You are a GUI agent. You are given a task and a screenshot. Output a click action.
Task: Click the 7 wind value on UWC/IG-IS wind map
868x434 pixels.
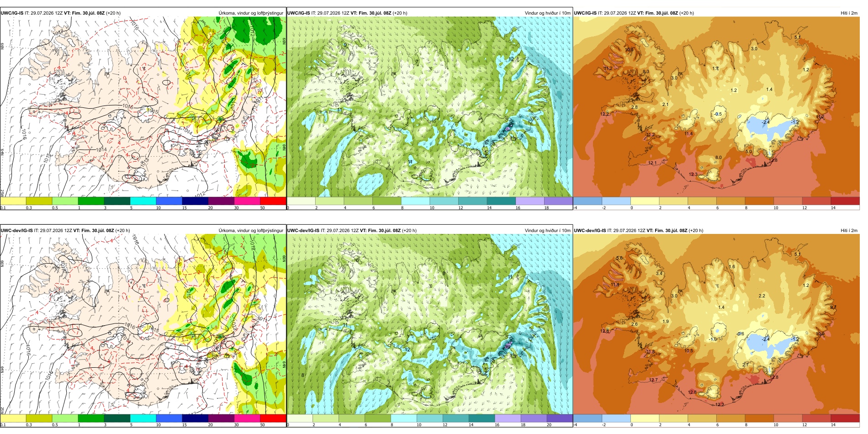tap(417, 62)
